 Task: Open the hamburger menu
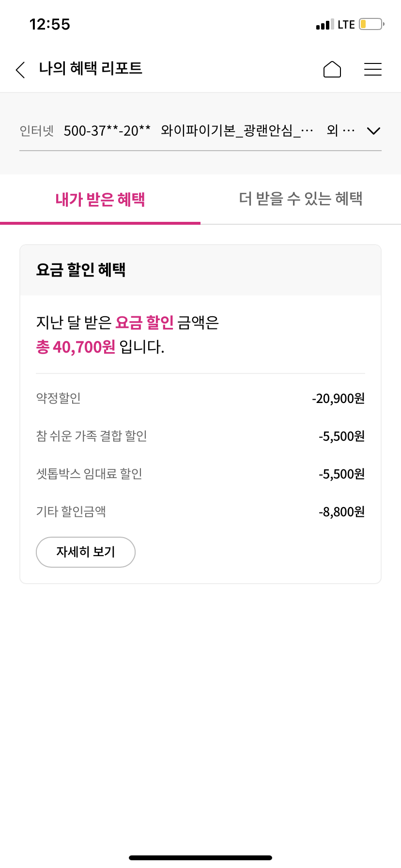coord(373,69)
